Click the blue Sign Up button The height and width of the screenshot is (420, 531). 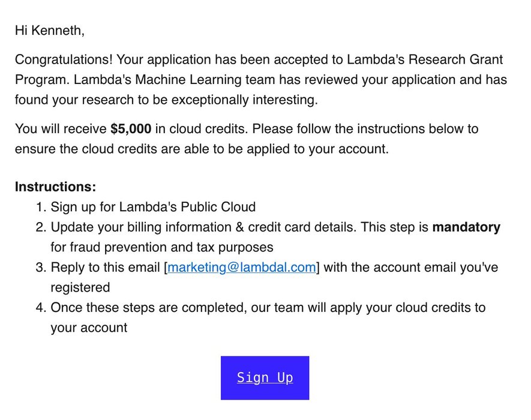[265, 378]
